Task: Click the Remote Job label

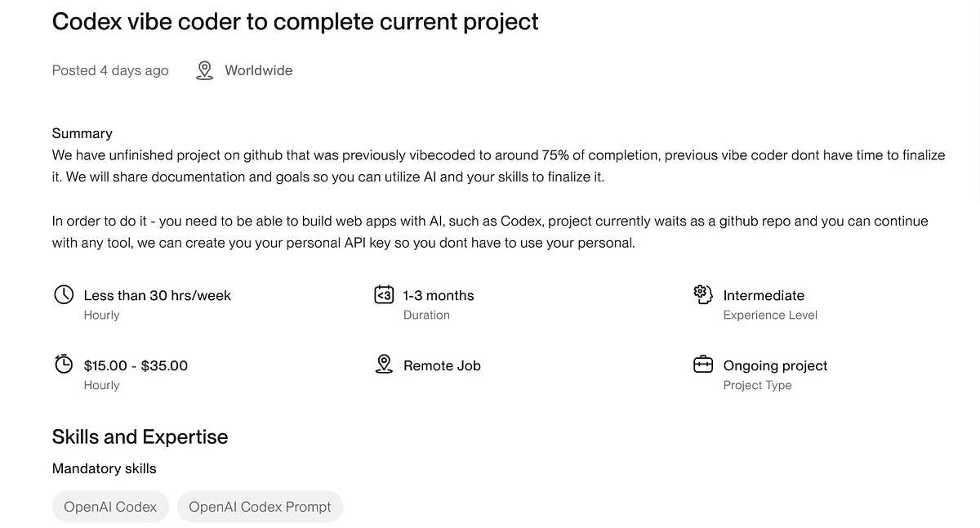Action: 442,365
